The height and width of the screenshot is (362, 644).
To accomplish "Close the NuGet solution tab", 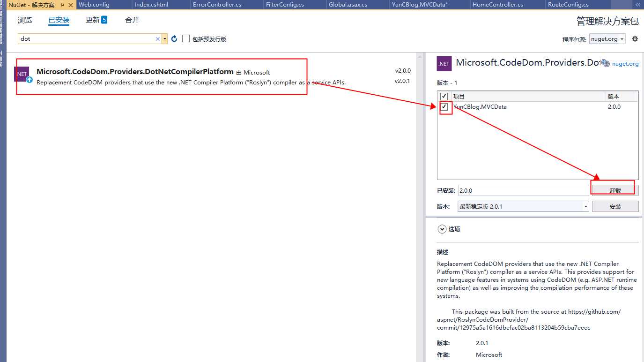I will coord(71,5).
